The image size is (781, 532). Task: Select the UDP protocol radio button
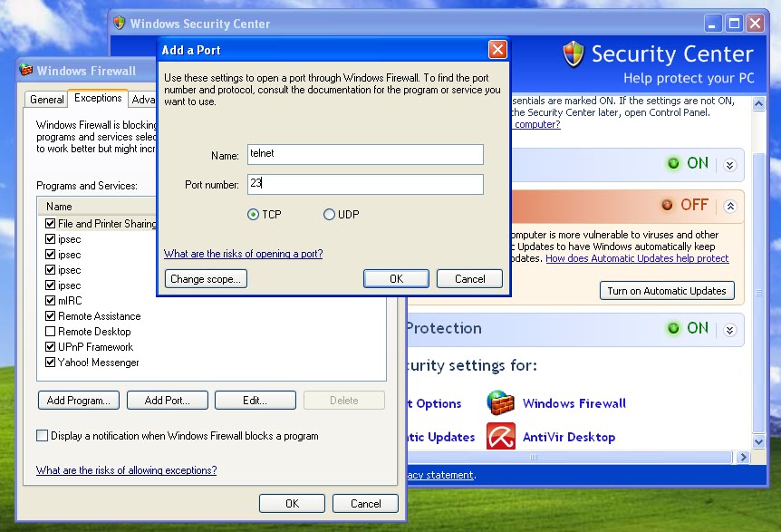(x=329, y=215)
